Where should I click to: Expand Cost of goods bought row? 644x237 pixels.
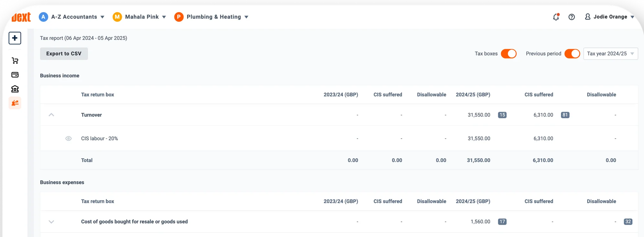point(51,222)
